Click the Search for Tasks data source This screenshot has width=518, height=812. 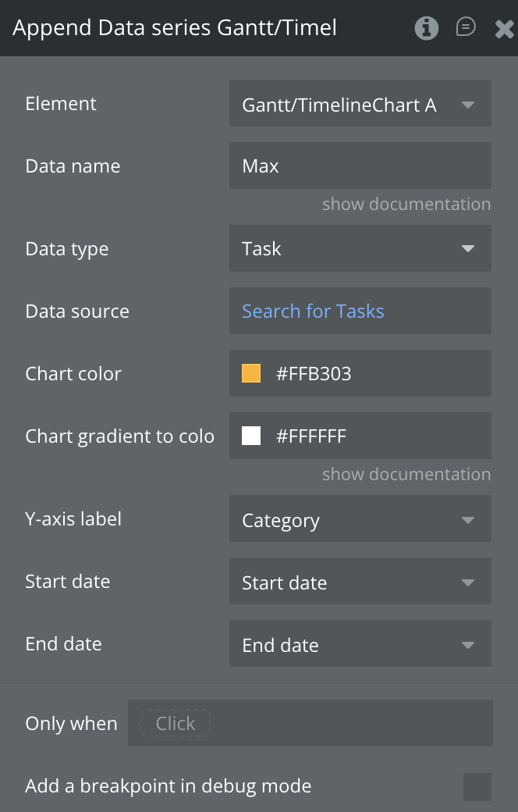pos(313,312)
